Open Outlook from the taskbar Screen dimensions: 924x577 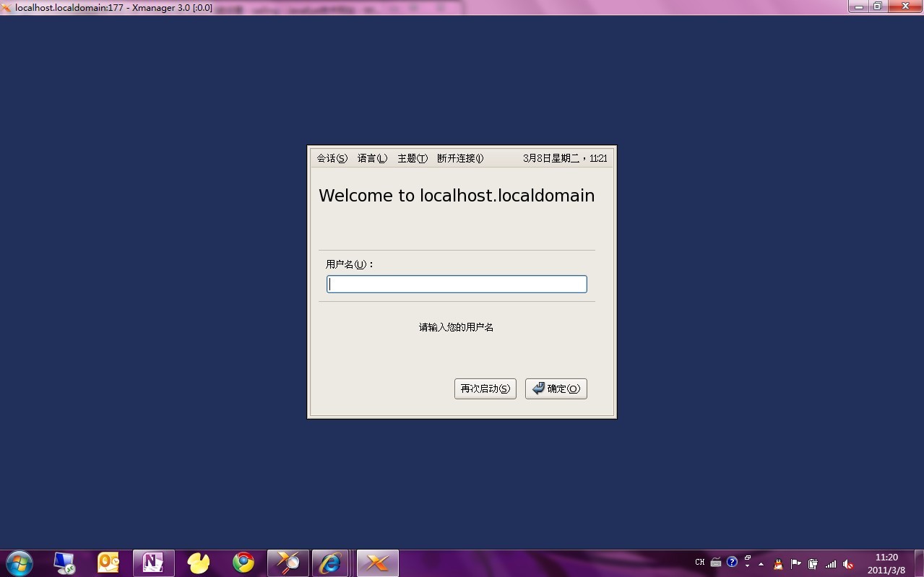[108, 563]
